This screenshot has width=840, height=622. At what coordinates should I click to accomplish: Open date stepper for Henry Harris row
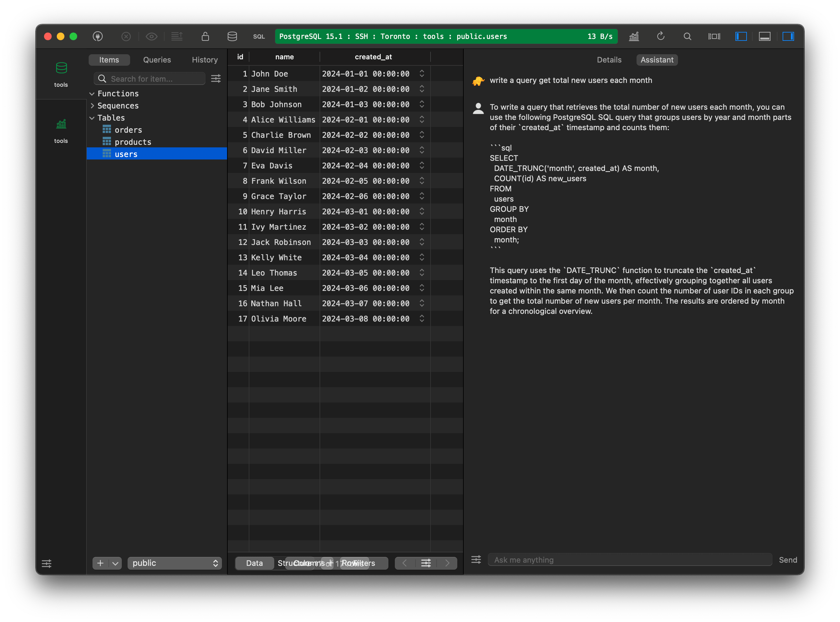tap(422, 211)
